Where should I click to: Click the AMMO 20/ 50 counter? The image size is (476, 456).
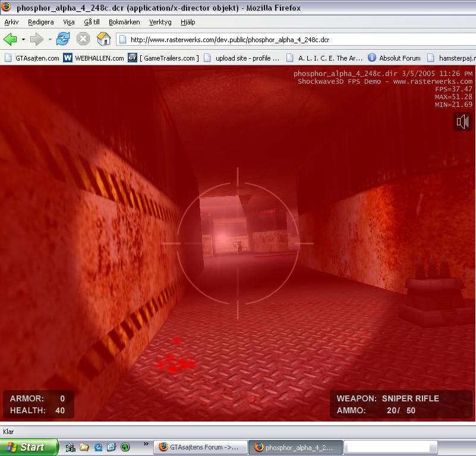(376, 410)
